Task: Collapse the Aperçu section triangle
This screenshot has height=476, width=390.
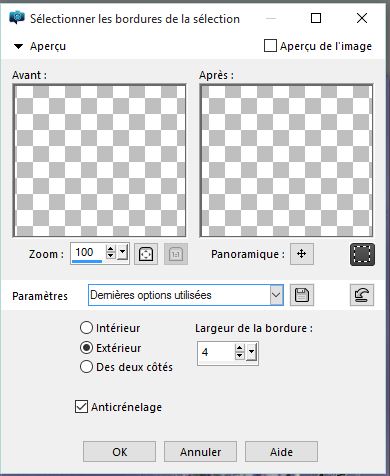Action: [x=18, y=46]
